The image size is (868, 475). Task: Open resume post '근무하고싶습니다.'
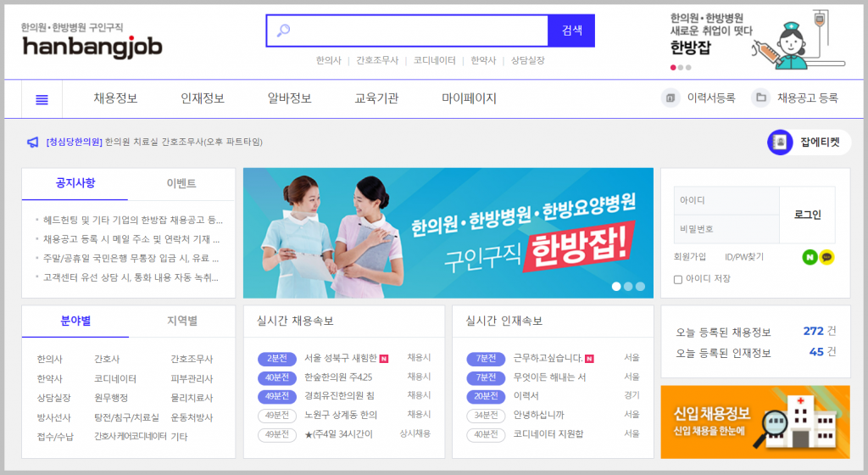coord(548,358)
